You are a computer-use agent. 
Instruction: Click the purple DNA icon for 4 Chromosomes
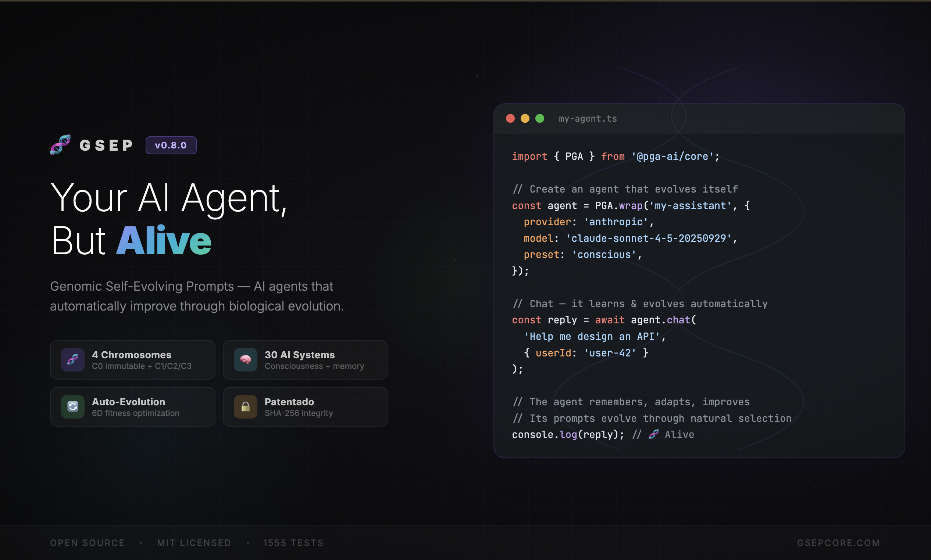[x=72, y=360]
